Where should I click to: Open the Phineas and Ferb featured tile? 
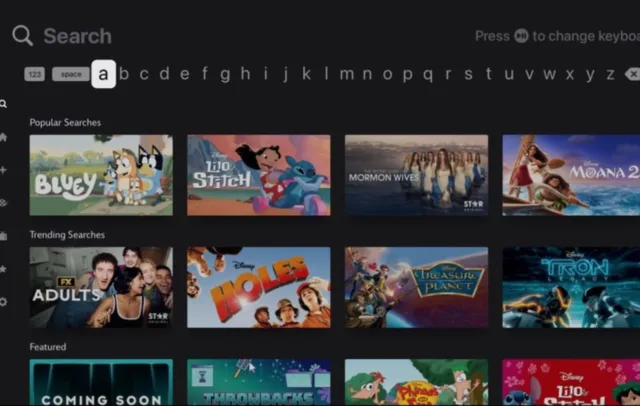[x=416, y=382]
